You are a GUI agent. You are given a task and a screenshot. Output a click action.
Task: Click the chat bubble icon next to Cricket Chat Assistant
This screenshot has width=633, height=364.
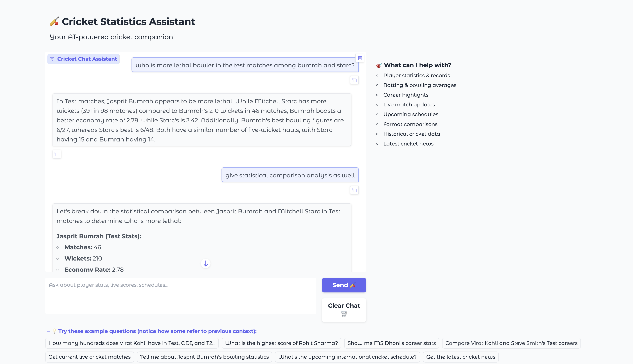coord(52,59)
